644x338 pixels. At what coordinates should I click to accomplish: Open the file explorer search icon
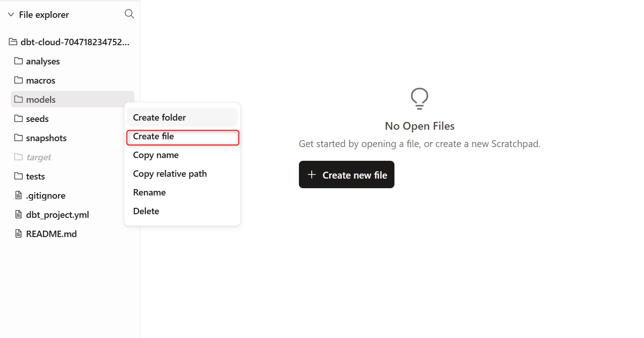point(129,14)
